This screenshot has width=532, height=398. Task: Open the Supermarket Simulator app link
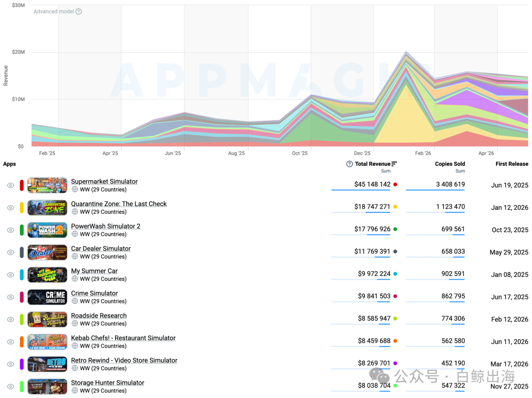(x=104, y=182)
